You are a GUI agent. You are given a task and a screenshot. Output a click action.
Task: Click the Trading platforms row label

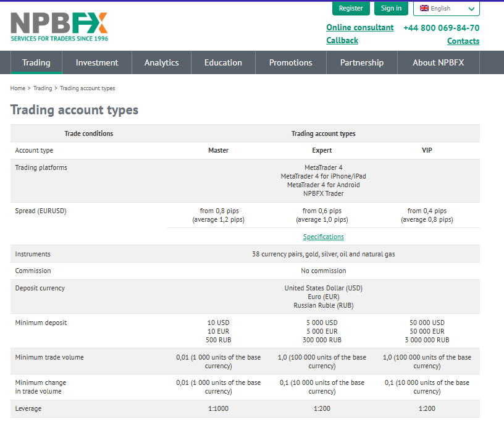[41, 168]
